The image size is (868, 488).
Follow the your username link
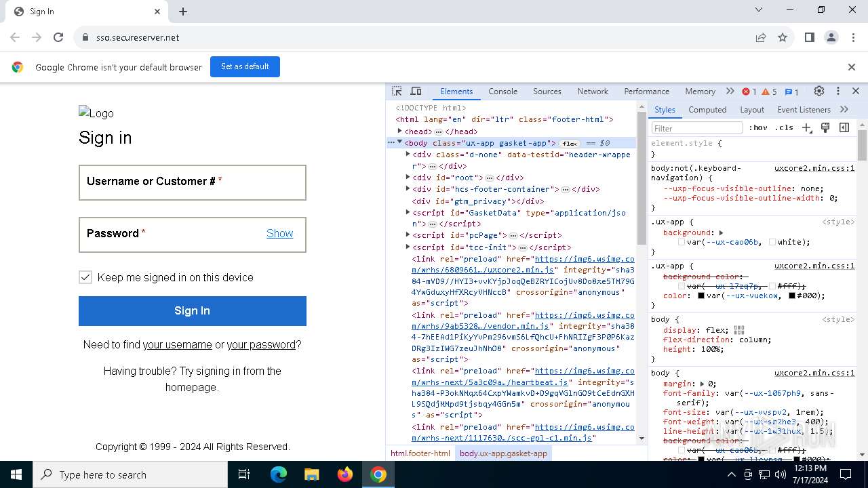coord(177,344)
